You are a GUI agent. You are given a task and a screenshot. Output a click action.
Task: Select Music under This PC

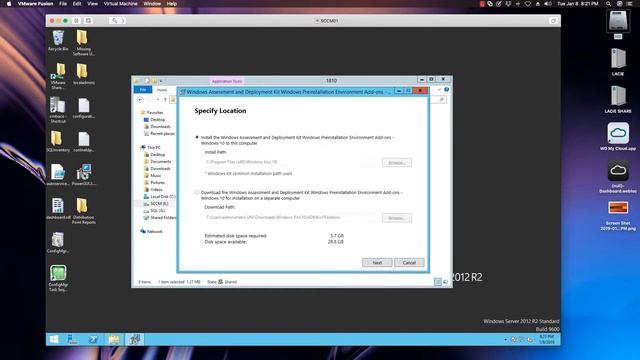click(153, 176)
